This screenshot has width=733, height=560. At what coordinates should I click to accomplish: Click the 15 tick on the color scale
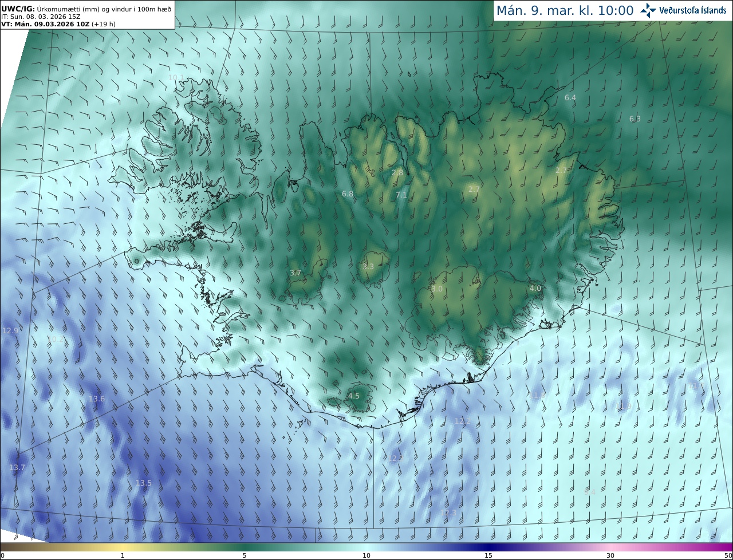pyautogui.click(x=488, y=555)
